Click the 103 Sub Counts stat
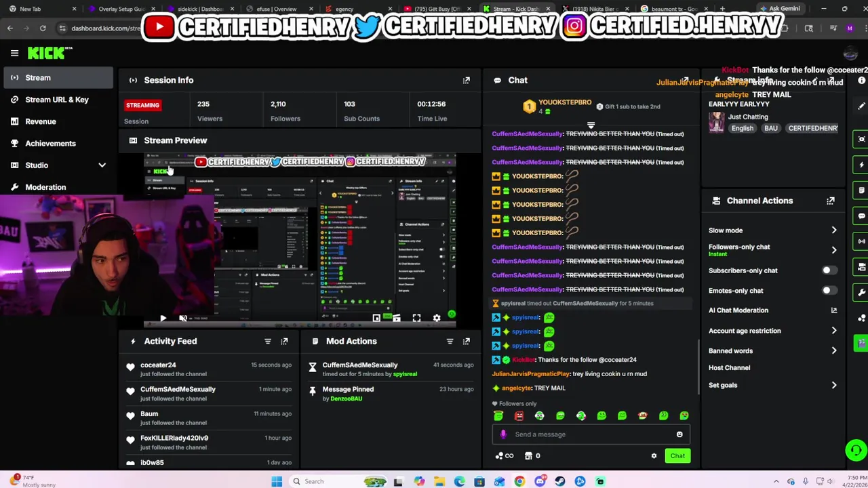This screenshot has height=488, width=868. click(x=361, y=111)
